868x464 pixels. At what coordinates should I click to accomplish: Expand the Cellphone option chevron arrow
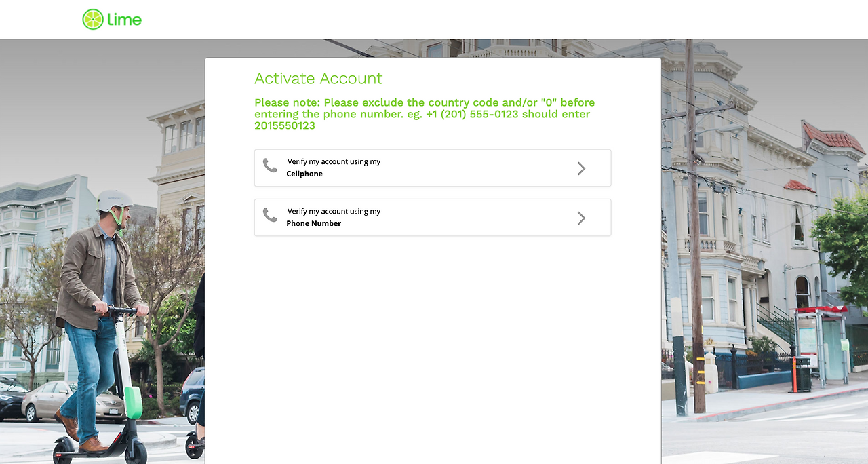point(581,168)
